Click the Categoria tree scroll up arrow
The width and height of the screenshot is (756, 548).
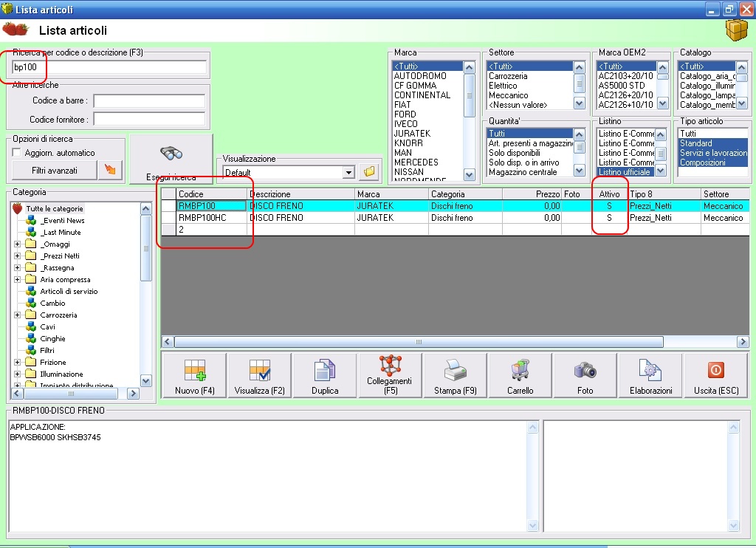point(146,208)
